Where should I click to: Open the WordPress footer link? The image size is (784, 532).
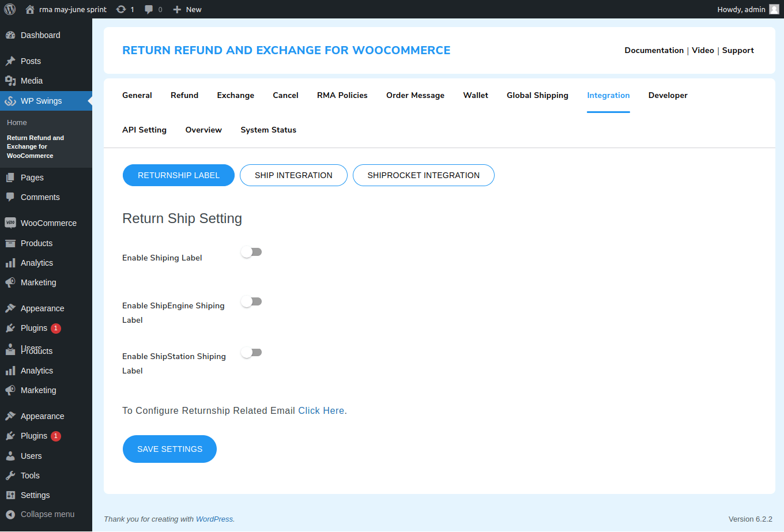tap(214, 519)
